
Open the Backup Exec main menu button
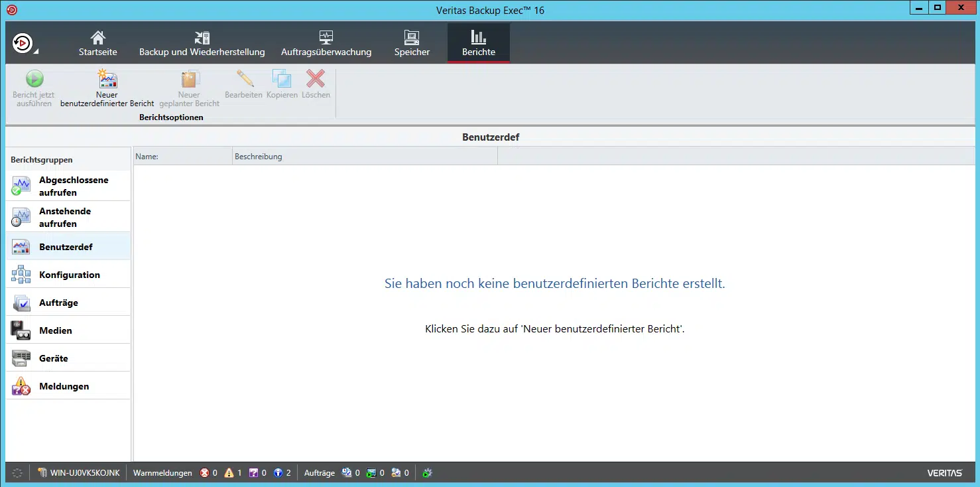point(24,43)
